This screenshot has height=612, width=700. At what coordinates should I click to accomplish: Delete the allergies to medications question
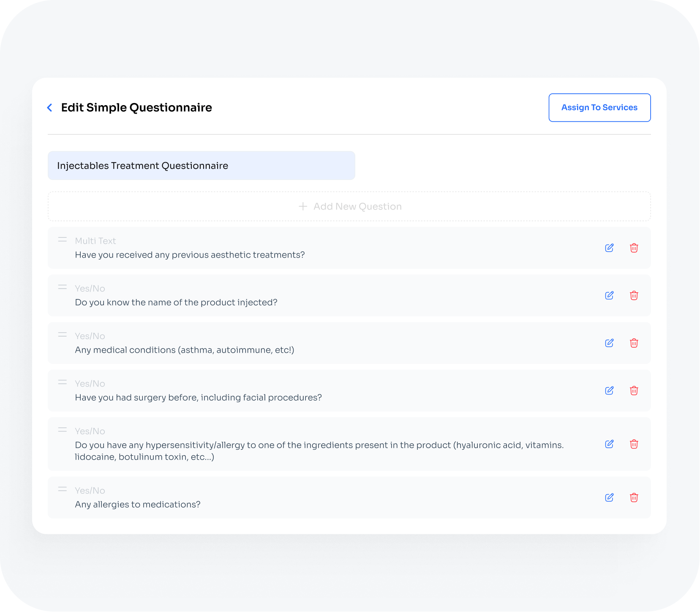click(634, 498)
